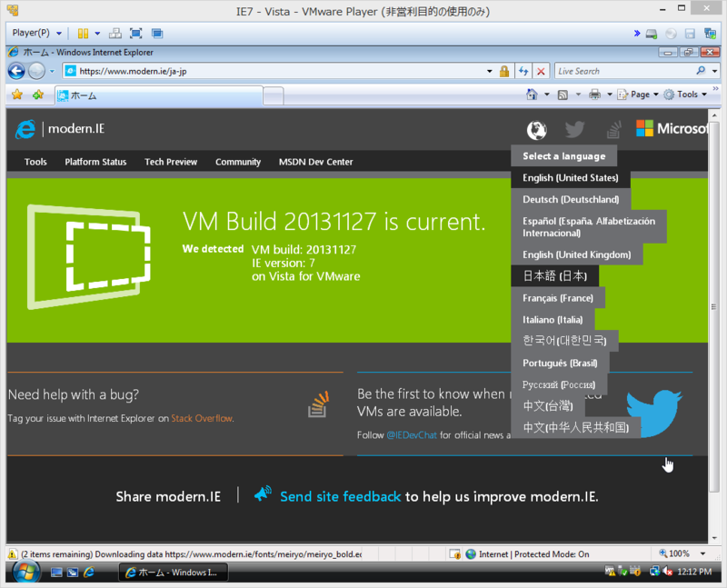This screenshot has width=727, height=588.
Task: Click the VMware floppy device icon
Action: [x=690, y=34]
